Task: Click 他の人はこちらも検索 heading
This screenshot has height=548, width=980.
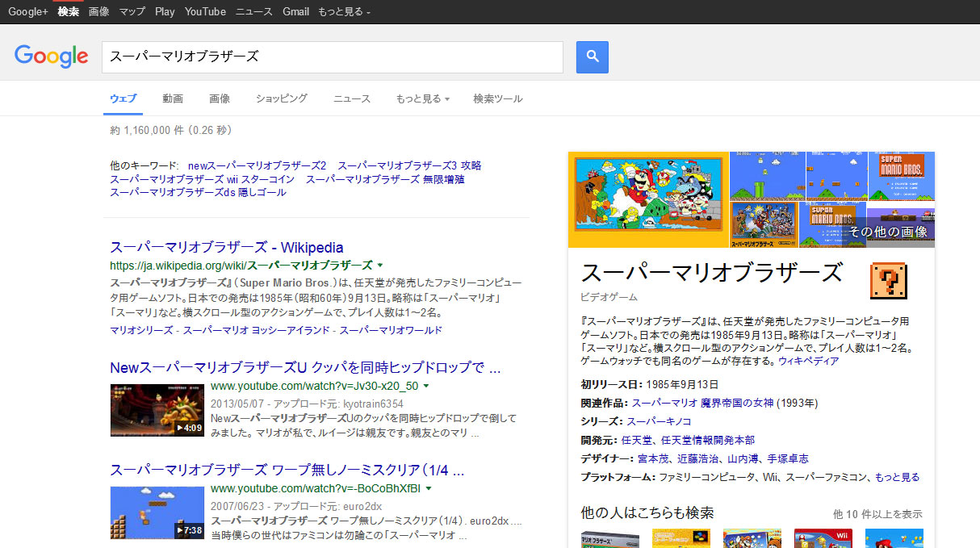Action: tap(647, 512)
